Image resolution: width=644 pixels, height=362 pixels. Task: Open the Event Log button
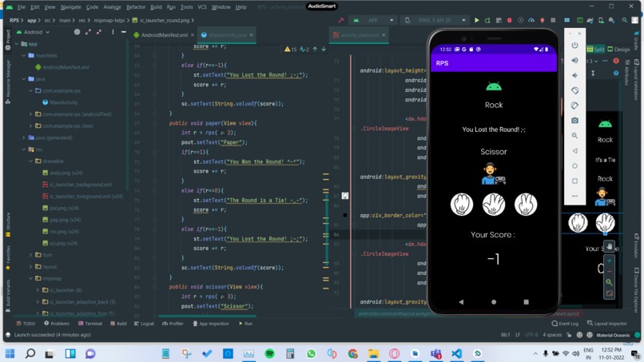point(565,324)
